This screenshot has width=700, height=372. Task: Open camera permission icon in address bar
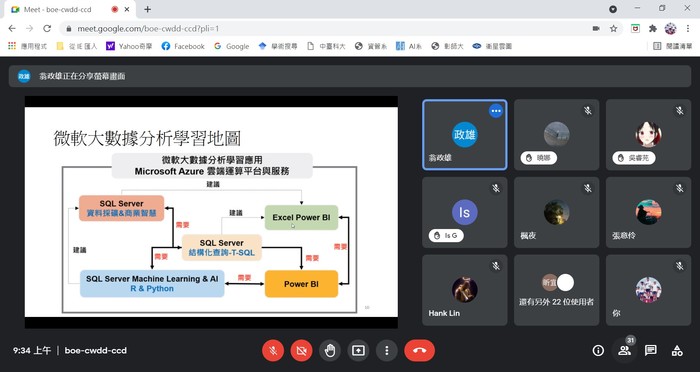coord(596,29)
